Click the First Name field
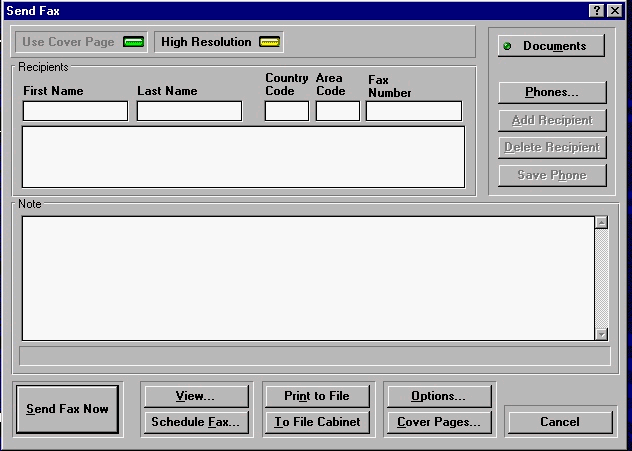 75,111
